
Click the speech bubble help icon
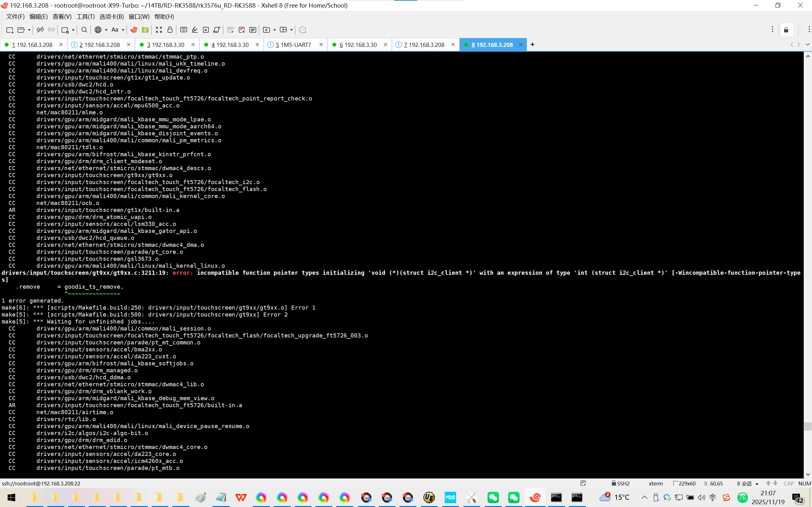302,30
